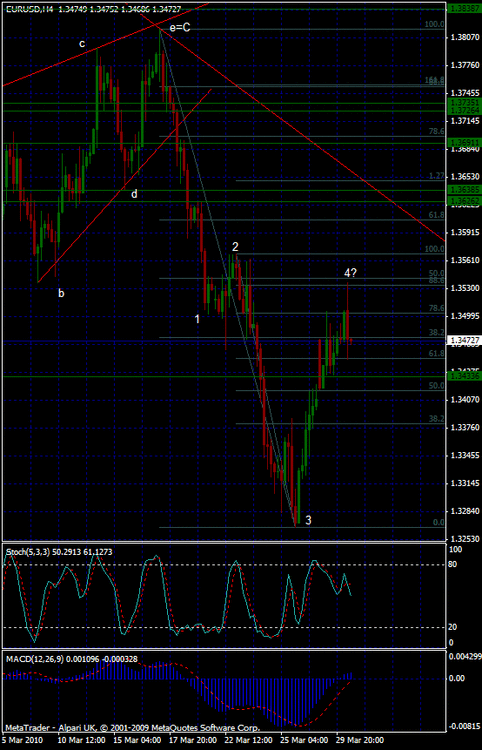
Task: Click the Fibonacci '0.0' level label
Action: coord(438,522)
